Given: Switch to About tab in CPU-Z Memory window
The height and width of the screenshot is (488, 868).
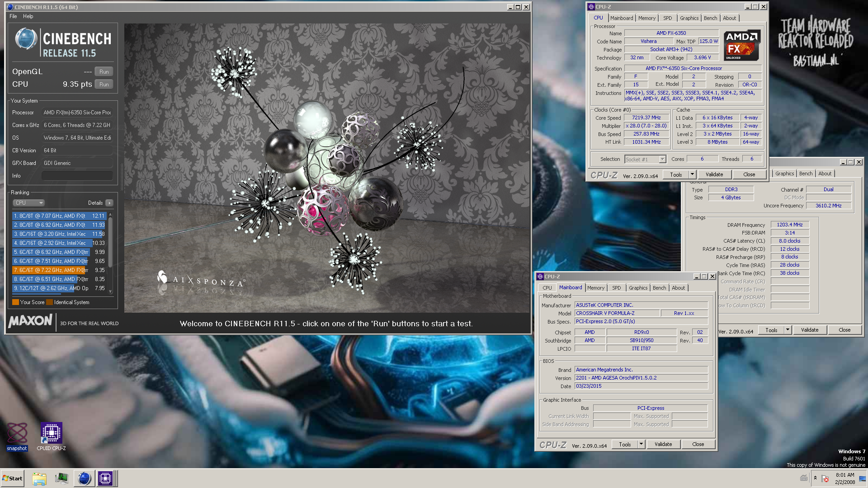Looking at the screenshot, I should point(825,174).
